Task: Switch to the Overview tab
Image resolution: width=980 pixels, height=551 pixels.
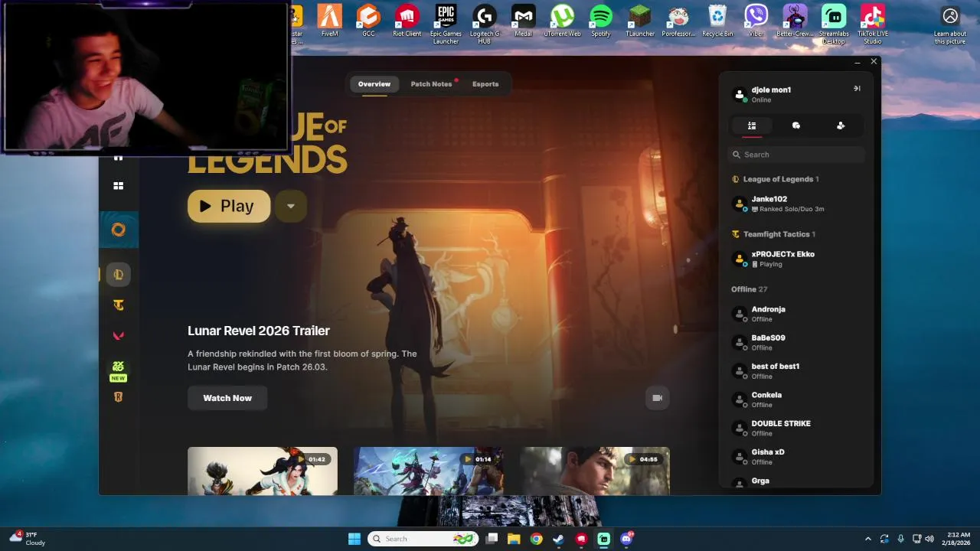Action: click(x=374, y=84)
